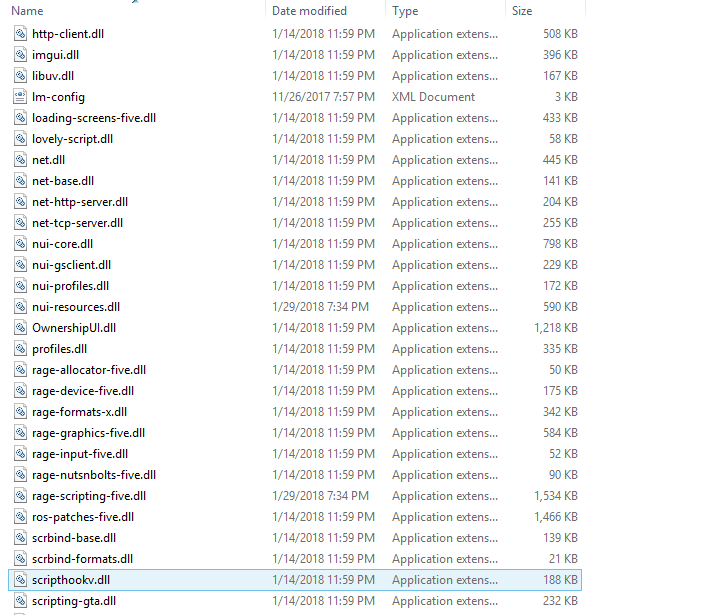Click the rage-allocator-five.dll file icon
This screenshot has width=712, height=615.
point(20,370)
